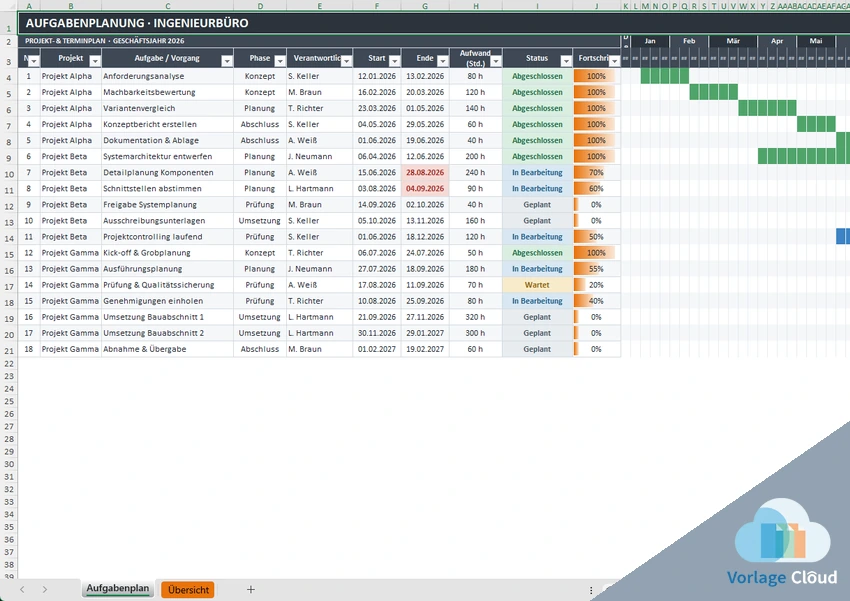Click the Wartet status cell
The width and height of the screenshot is (850, 601).
pyautogui.click(x=537, y=285)
